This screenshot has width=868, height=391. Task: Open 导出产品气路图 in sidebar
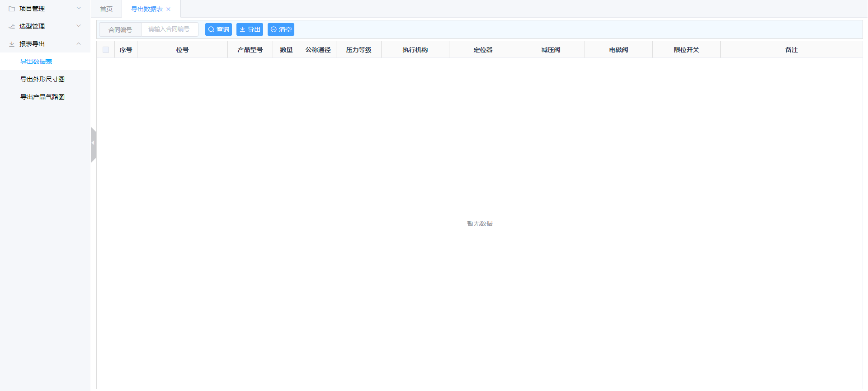42,97
